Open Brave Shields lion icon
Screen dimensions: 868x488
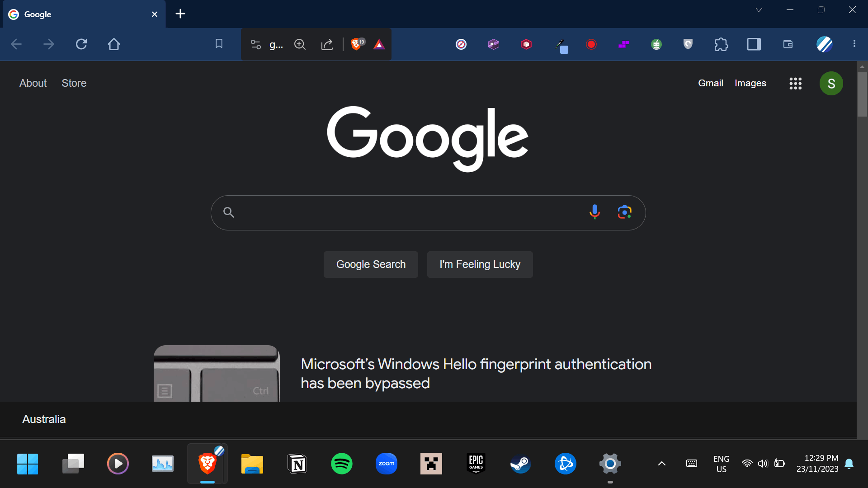click(357, 44)
